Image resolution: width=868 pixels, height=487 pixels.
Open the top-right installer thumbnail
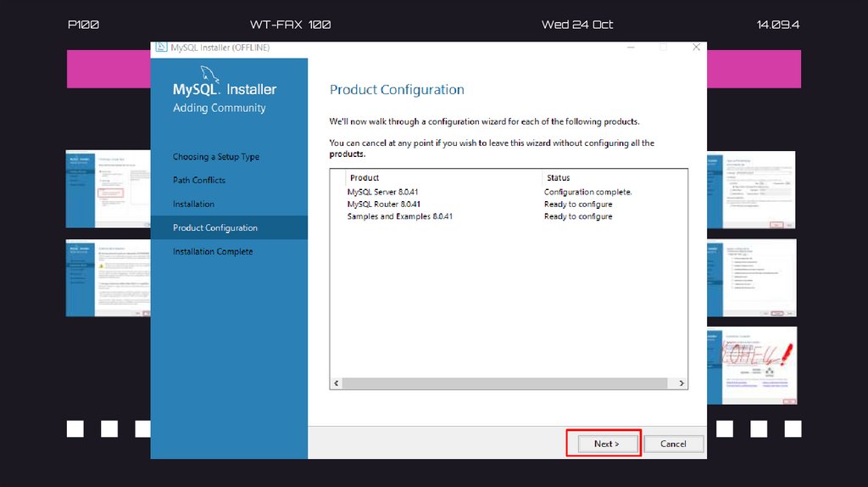[x=751, y=189]
